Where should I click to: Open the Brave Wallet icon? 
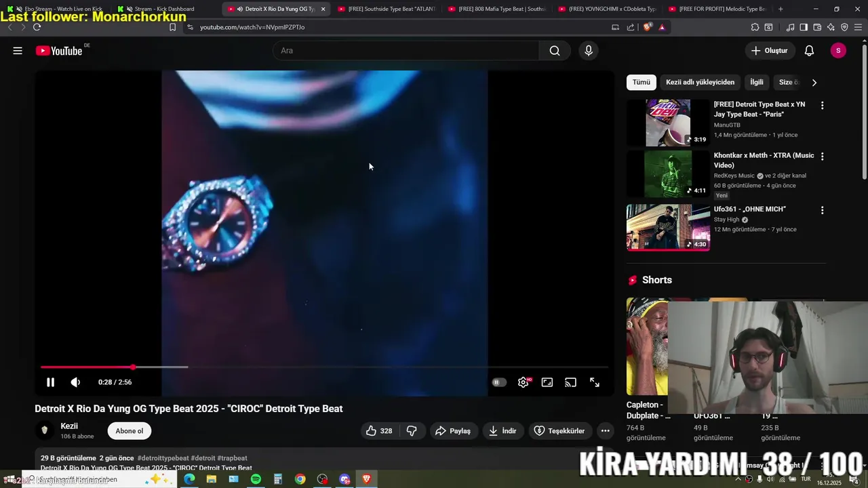(x=817, y=27)
